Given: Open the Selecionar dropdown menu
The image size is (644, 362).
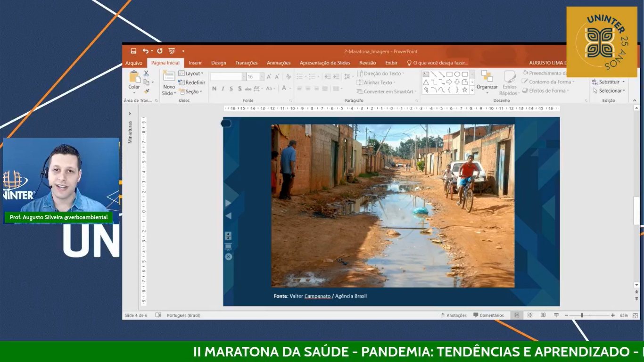Looking at the screenshot, I should coord(609,90).
